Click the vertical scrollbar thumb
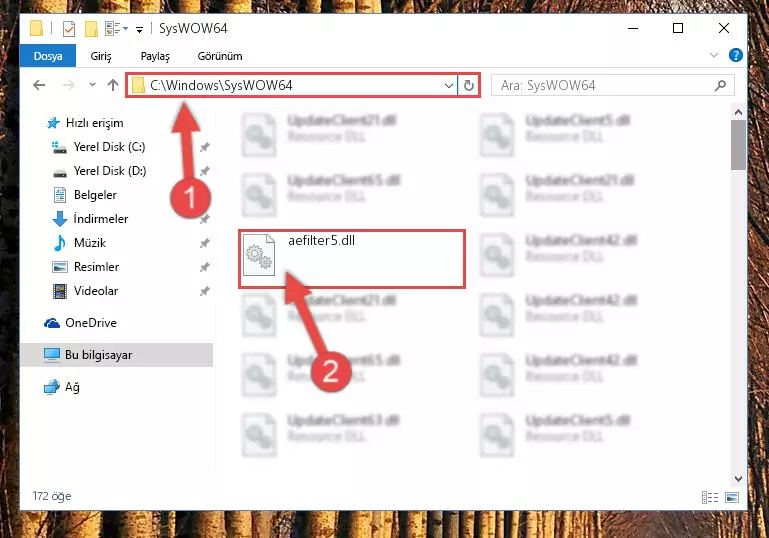The image size is (769, 538). point(738,145)
